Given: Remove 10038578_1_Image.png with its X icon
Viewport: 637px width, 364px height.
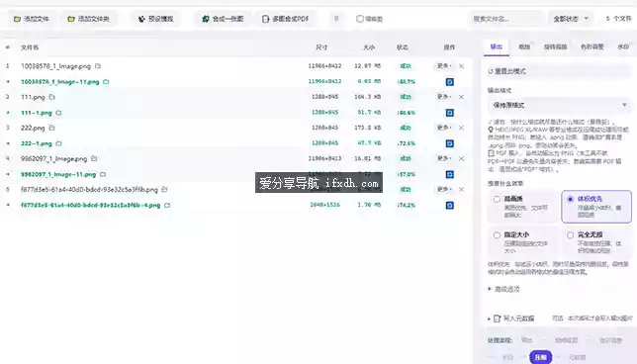Looking at the screenshot, I should [462, 66].
